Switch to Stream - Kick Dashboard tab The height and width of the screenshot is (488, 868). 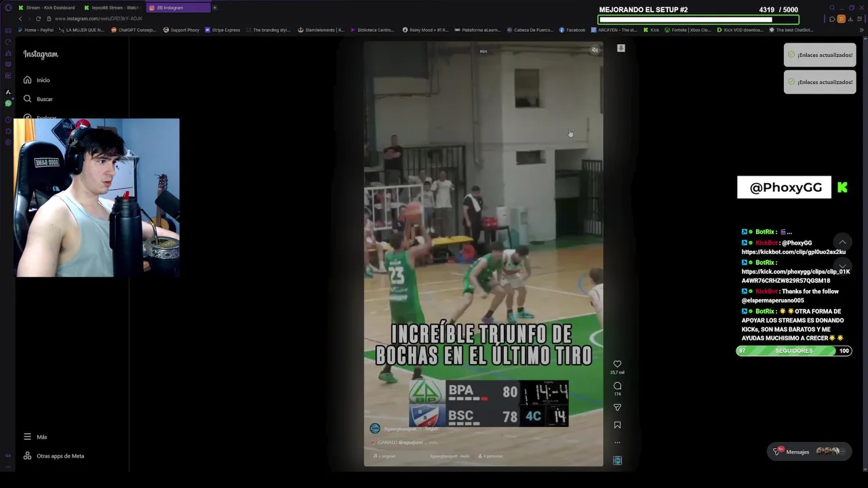[x=46, y=7]
